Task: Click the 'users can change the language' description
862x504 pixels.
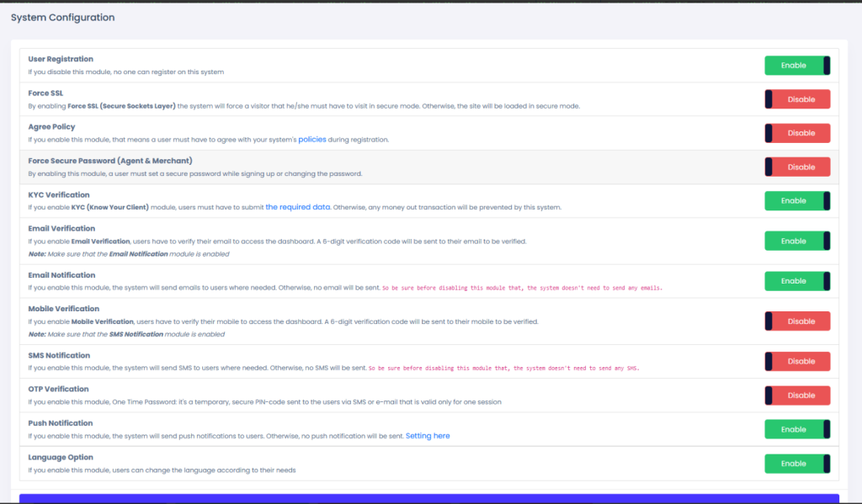Action: (x=162, y=470)
